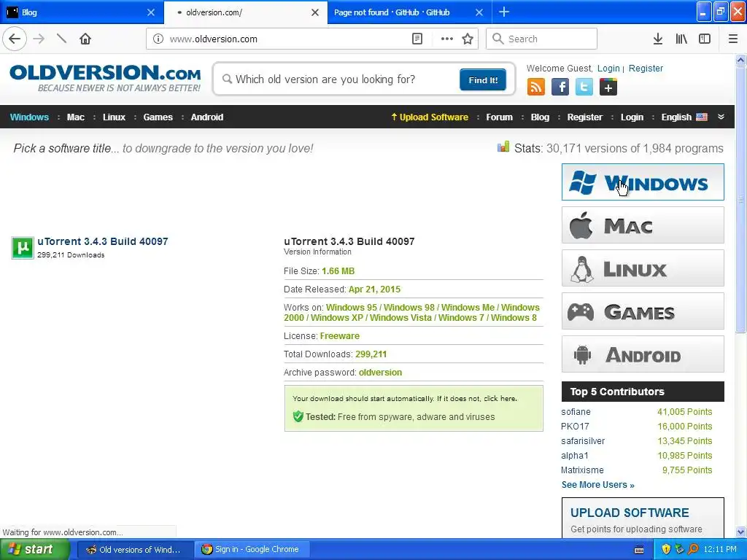The image size is (747, 560).
Task: Open the Register link near Welcome Guest
Action: click(646, 68)
